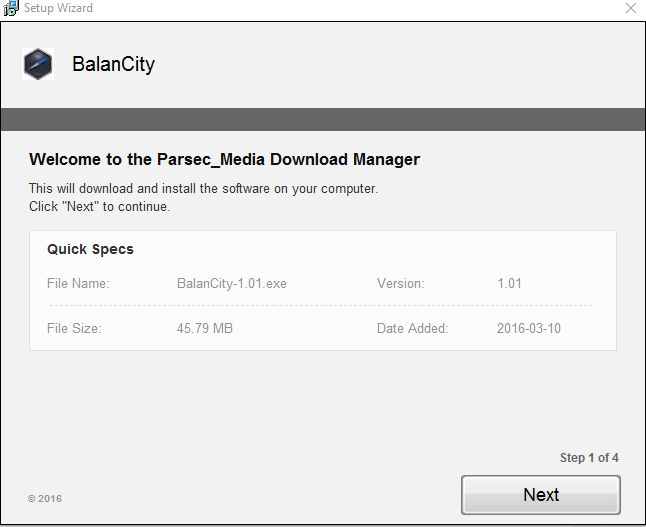This screenshot has height=527, width=646.
Task: Click the 2016-03-10 date value
Action: [x=529, y=328]
